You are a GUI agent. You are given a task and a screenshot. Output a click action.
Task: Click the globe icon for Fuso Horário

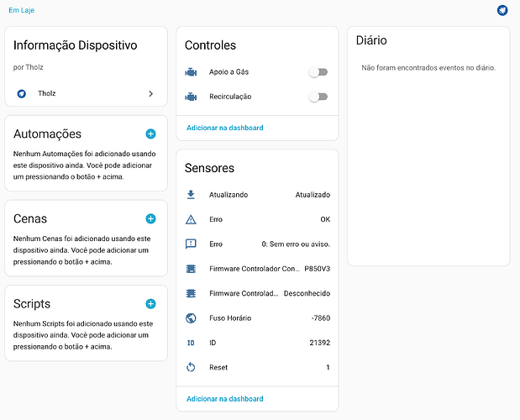click(191, 318)
